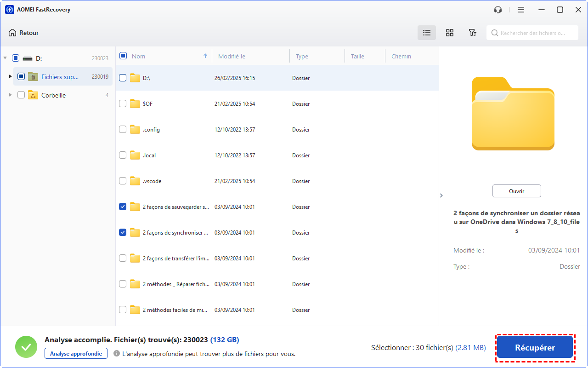Toggle the select-all checkbox in Nom header
Image resolution: width=588 pixels, height=368 pixels.
[x=123, y=56]
